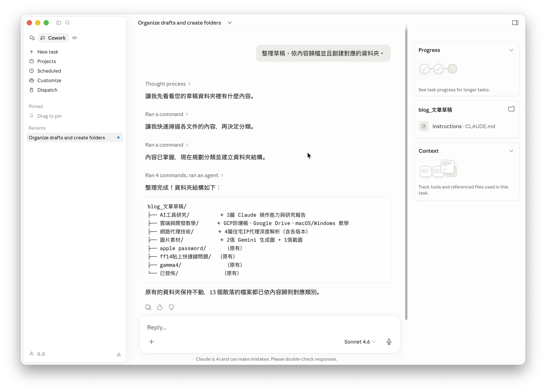
Task: Click the pending third progress step
Action: 452,69
